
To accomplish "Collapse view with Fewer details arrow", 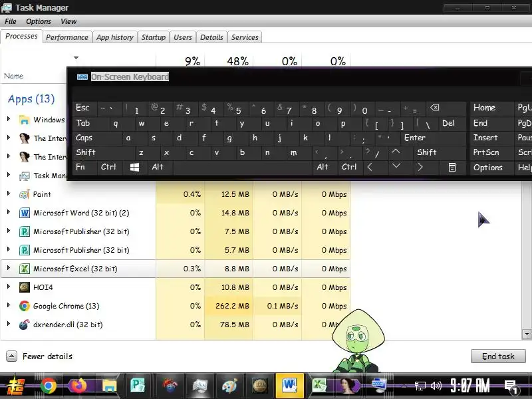I will pyautogui.click(x=11, y=356).
